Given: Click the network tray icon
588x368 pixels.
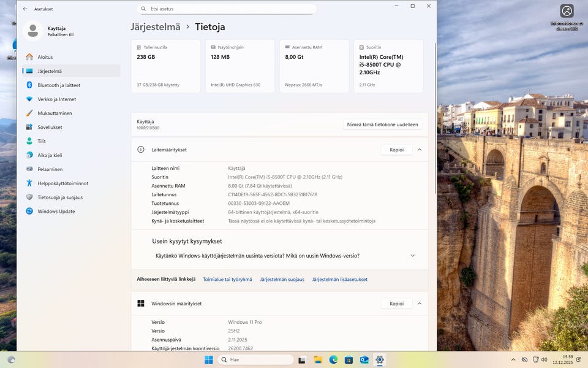Looking at the screenshot, I should (x=535, y=360).
